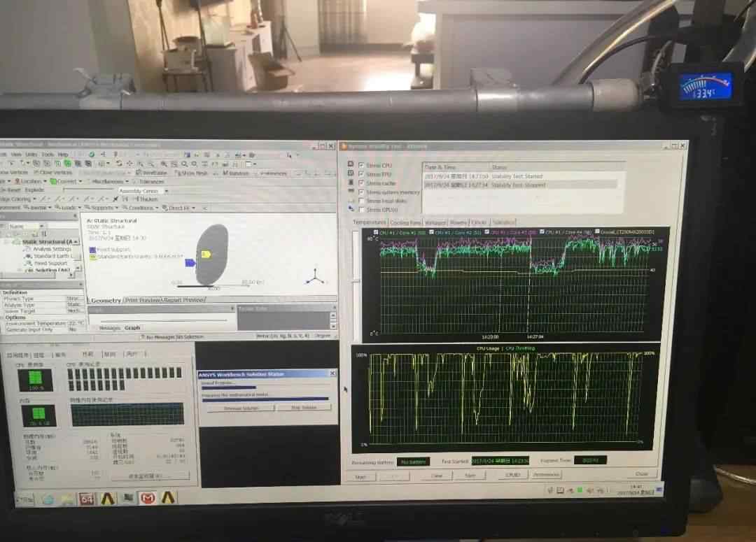Switch to the Statistics tab in AIDA64
The width and height of the screenshot is (756, 542).
tap(503, 222)
